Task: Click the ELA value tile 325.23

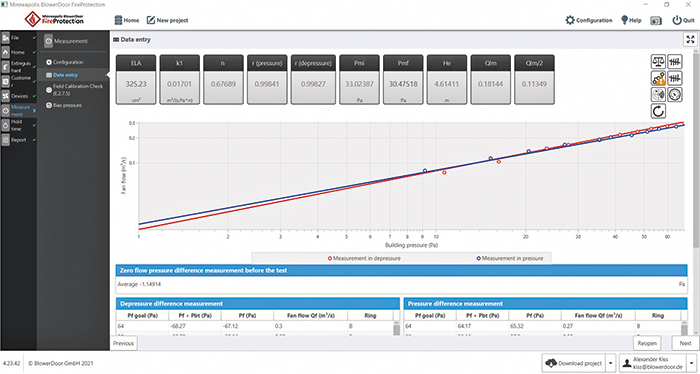Action: coord(136,79)
